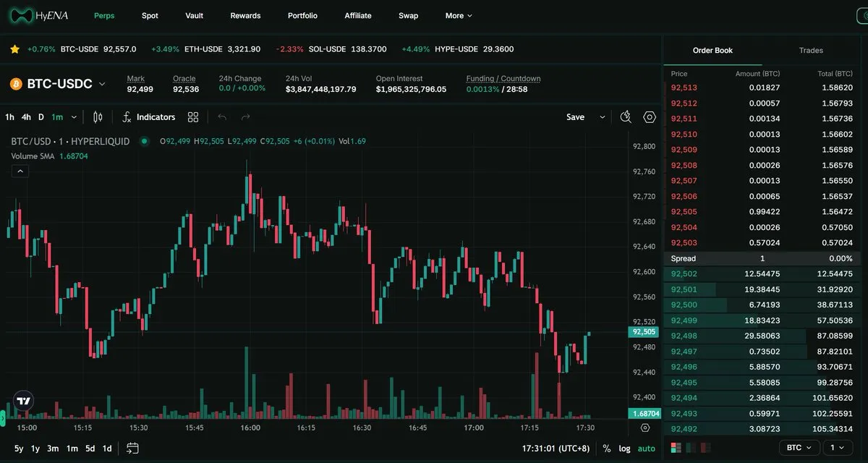This screenshot has width=868, height=463.
Task: Toggle auto scale on the price axis
Action: [646, 449]
